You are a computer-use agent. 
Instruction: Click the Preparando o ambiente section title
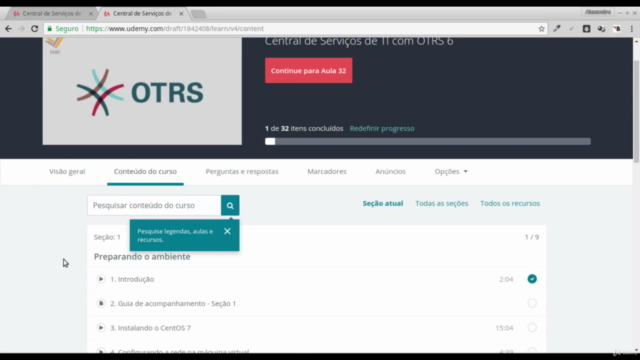142,257
